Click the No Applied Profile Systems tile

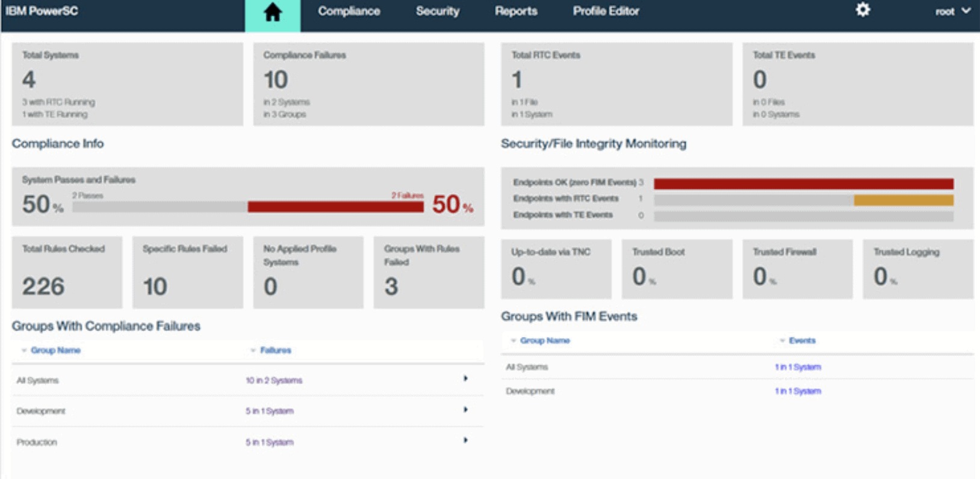308,272
